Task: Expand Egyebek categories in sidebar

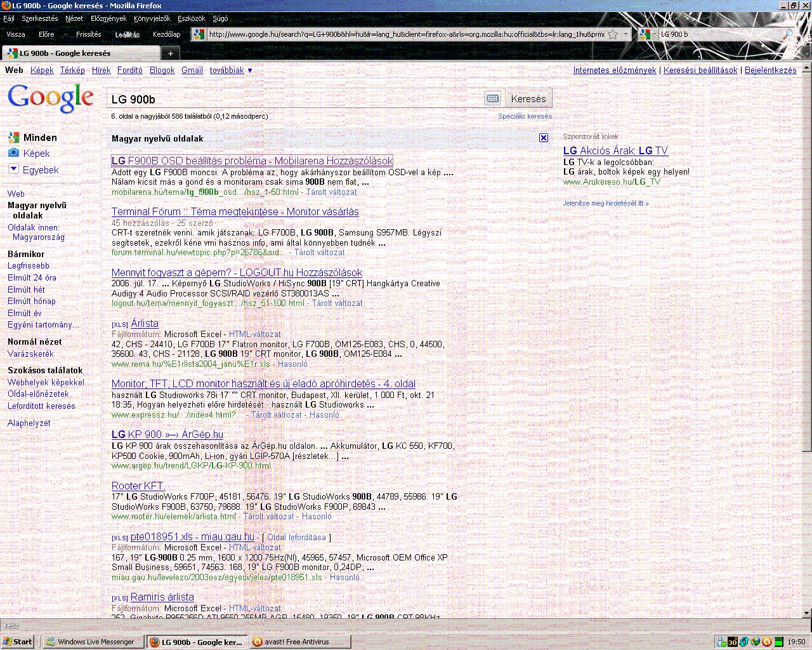Action: point(34,169)
